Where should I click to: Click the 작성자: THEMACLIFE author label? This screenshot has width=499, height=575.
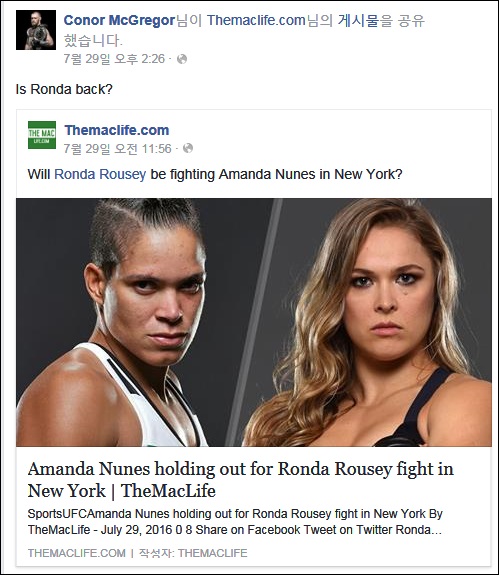[193, 553]
